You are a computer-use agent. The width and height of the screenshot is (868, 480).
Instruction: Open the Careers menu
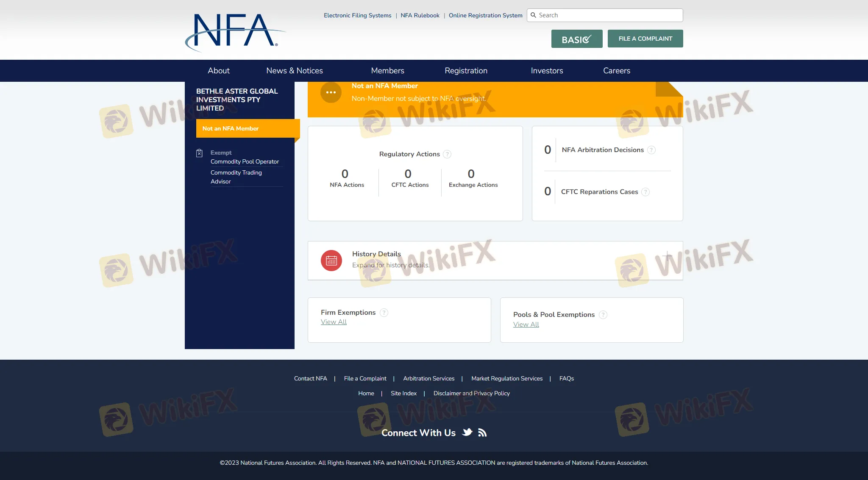(617, 71)
